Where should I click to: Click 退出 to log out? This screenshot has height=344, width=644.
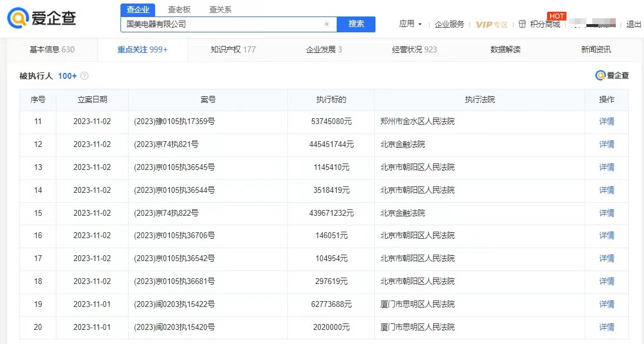pos(633,24)
